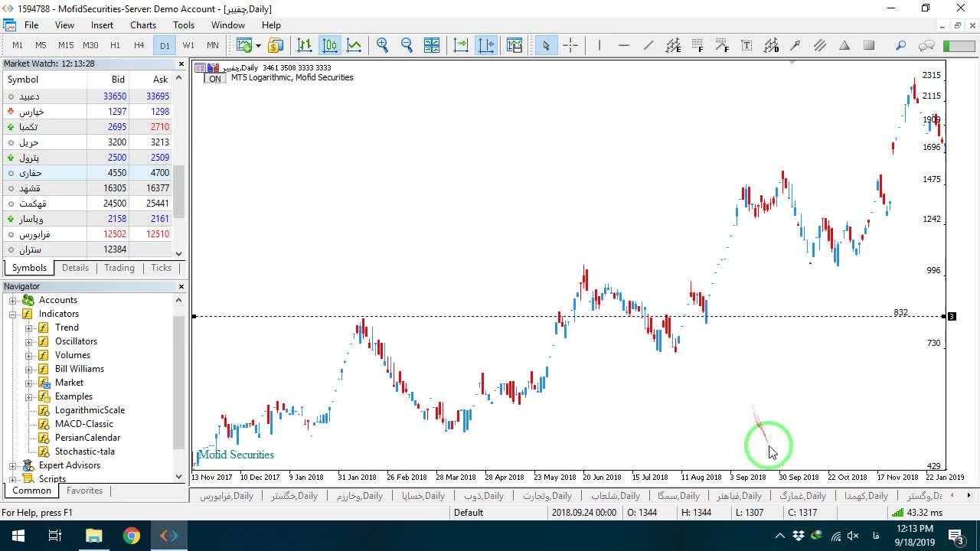Open the chart Templates icon

point(514,45)
